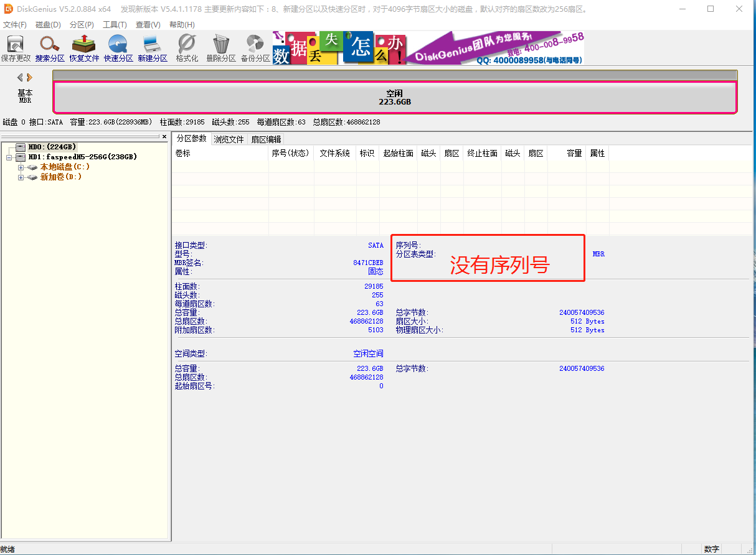Open Backup Partition (备份分区) tool
The width and height of the screenshot is (756, 555).
click(x=255, y=49)
